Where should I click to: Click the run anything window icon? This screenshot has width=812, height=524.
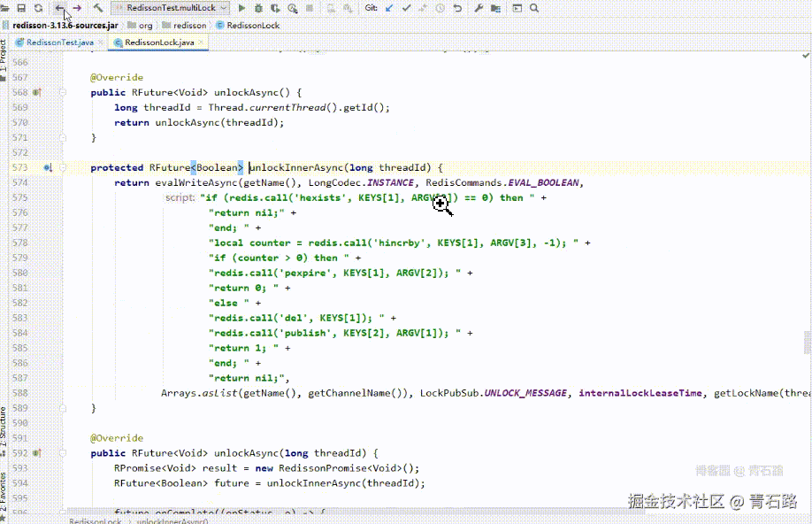click(517, 8)
